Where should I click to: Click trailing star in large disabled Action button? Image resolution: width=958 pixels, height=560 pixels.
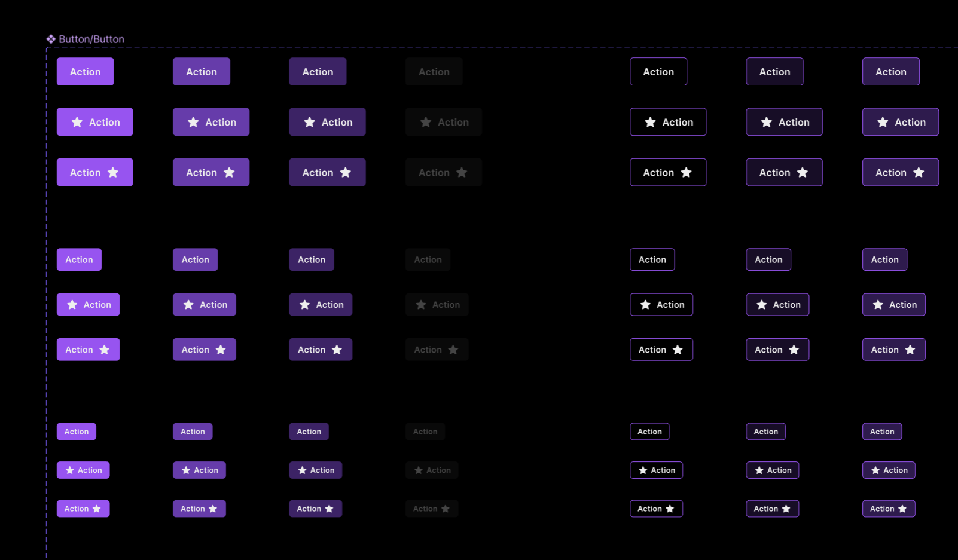pyautogui.click(x=462, y=173)
